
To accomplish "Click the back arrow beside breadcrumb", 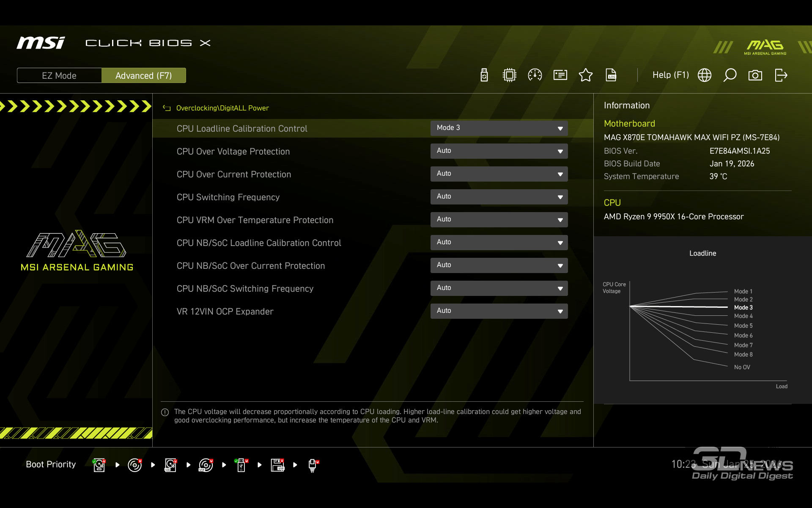I will pos(167,108).
